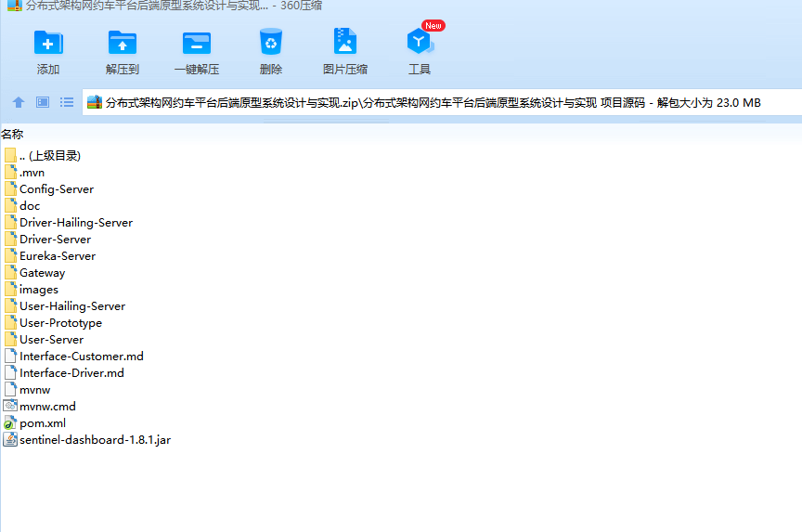Click the mvnw.cmd file icon
The width and height of the screenshot is (802, 532).
pos(10,406)
